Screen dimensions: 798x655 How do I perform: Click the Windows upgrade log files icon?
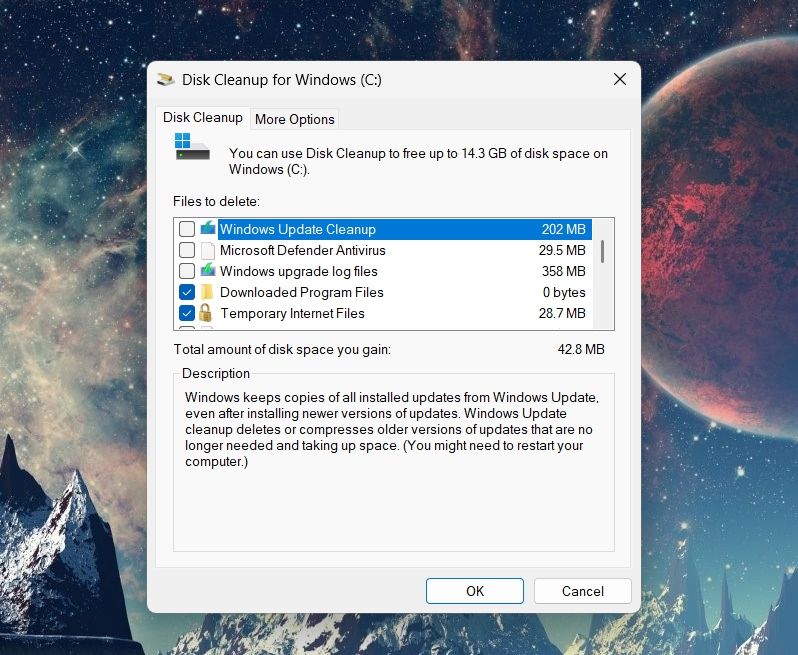[208, 271]
